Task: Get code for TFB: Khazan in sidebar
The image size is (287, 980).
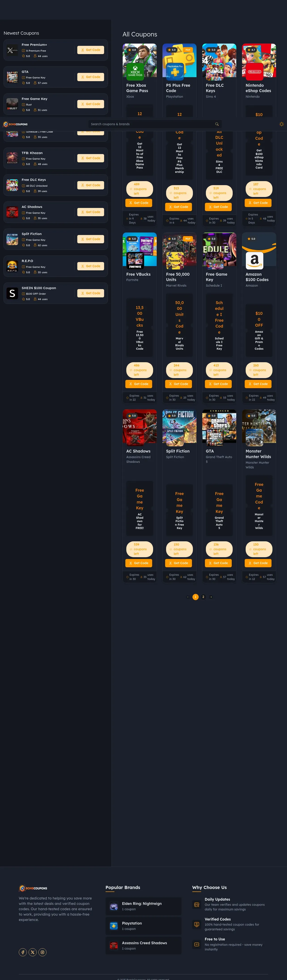Action: coord(91,158)
